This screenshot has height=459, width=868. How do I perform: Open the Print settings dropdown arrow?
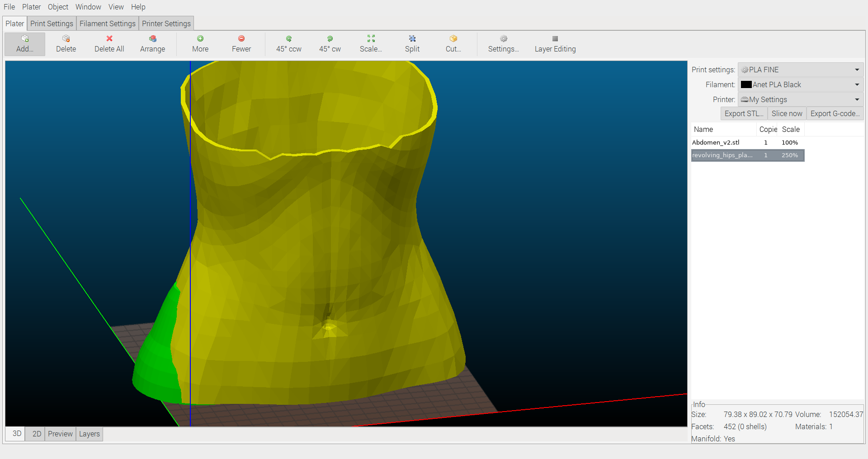tap(857, 70)
